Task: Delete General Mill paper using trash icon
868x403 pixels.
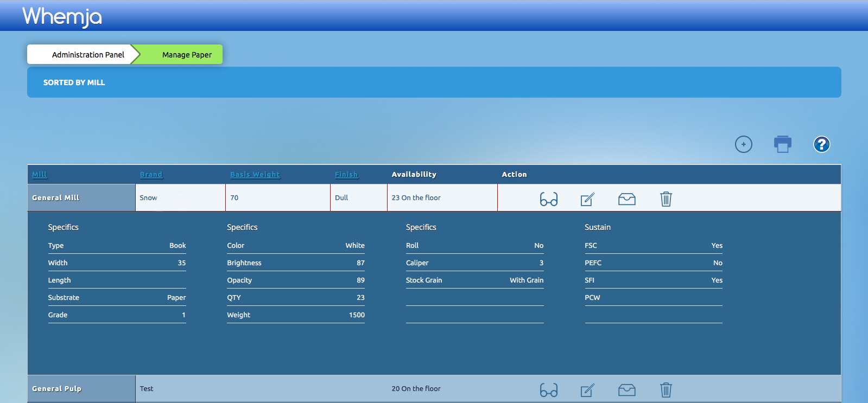Action: coord(666,199)
